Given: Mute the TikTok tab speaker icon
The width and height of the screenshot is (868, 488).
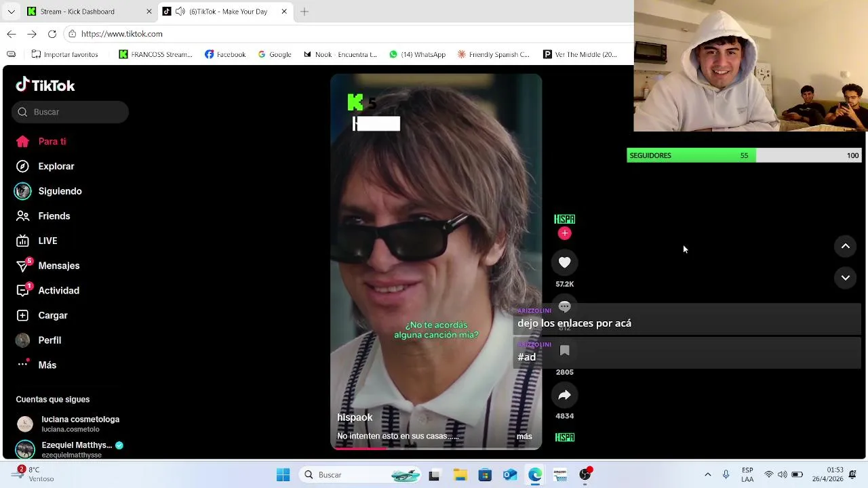Looking at the screenshot, I should point(180,12).
